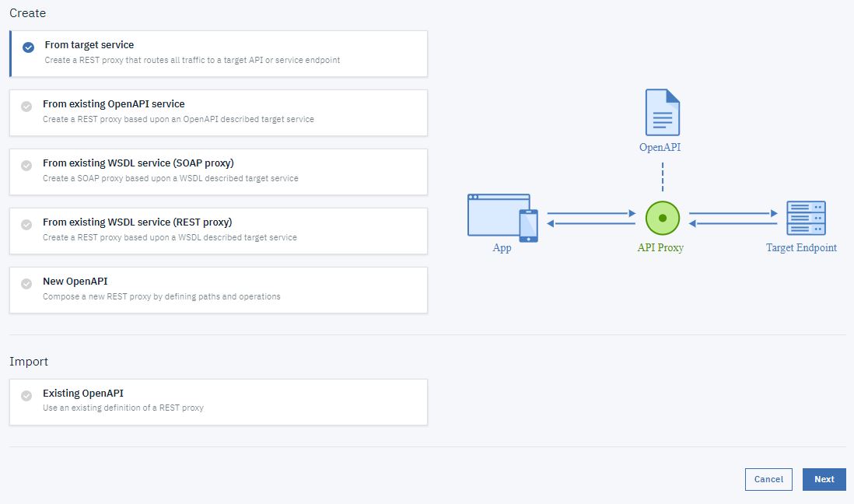Select the From existing WSDL service (SOAP proxy) option
854x504 pixels.
[x=218, y=171]
